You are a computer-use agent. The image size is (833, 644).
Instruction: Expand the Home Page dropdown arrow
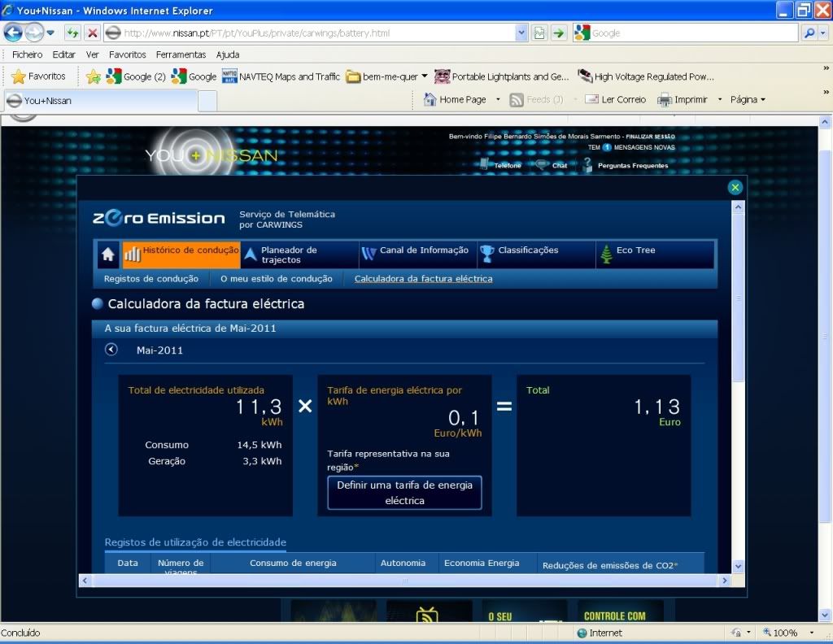[498, 99]
